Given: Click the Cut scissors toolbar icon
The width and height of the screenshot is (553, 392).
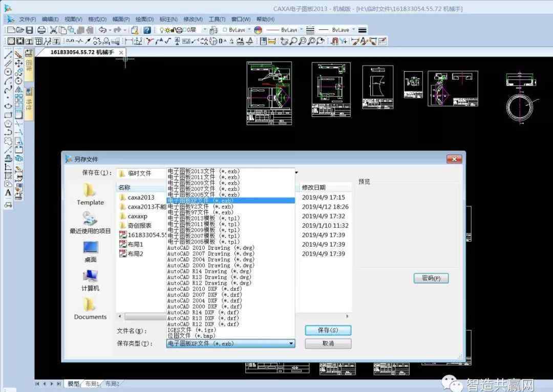Looking at the screenshot, I should [x=54, y=30].
